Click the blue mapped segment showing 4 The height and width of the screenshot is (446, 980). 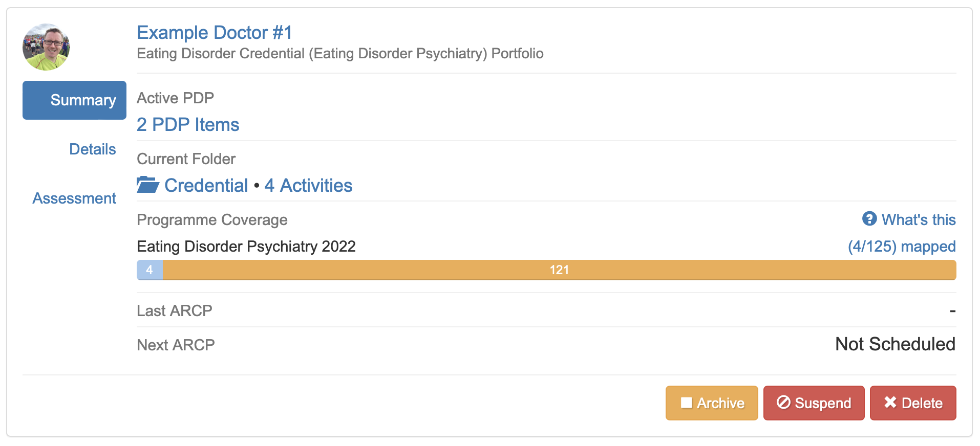[150, 270]
